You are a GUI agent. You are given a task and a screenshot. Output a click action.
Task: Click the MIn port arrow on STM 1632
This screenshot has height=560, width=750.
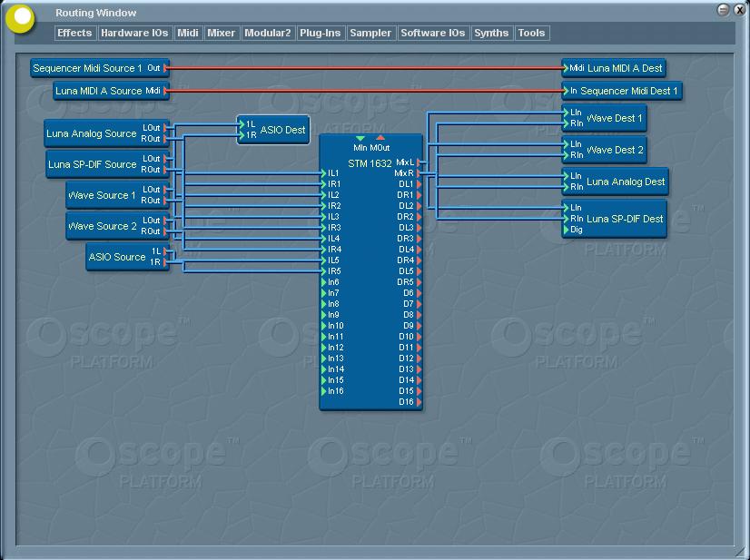point(360,139)
